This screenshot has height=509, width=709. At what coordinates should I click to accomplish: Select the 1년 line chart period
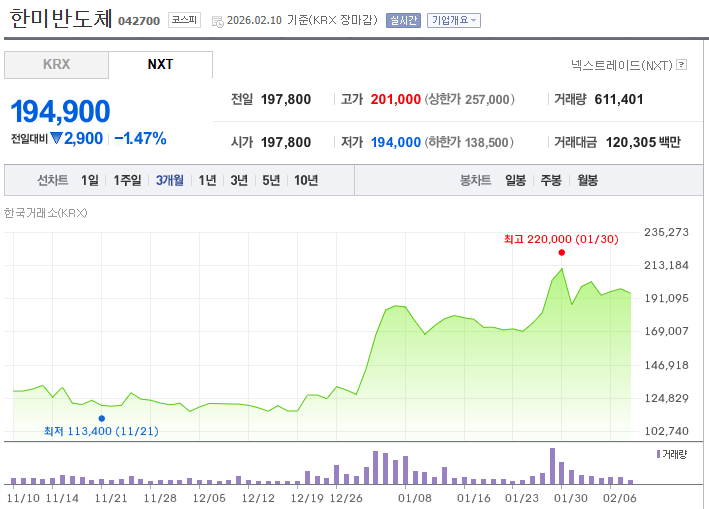coord(208,180)
